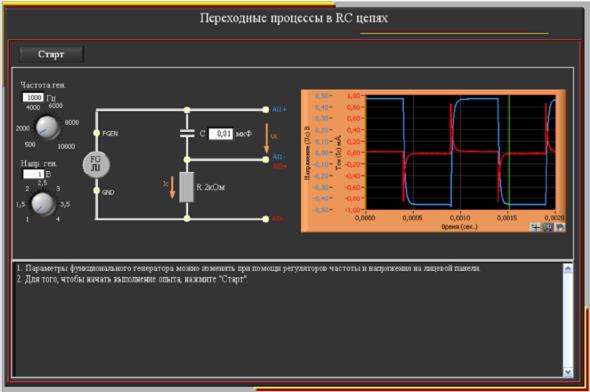Click the generator frequency knob
Screen dimensions: 590x392
48,128
